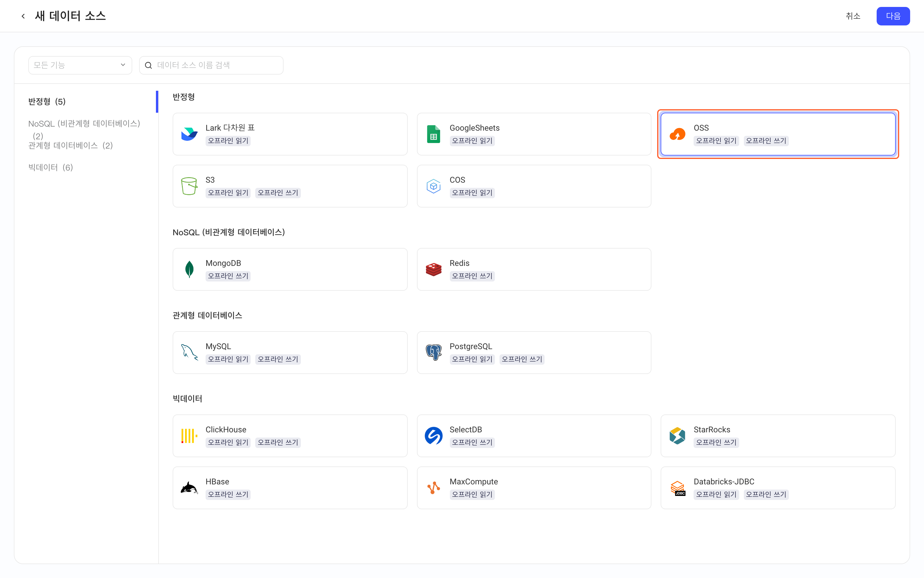Click the Redis name text
The width and height of the screenshot is (924, 578).
459,263
